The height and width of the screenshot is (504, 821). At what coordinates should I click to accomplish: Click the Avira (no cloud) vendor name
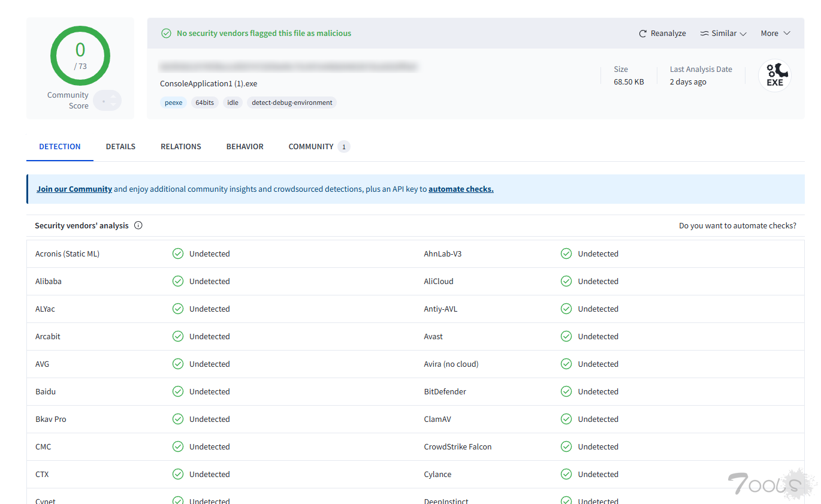pos(451,364)
